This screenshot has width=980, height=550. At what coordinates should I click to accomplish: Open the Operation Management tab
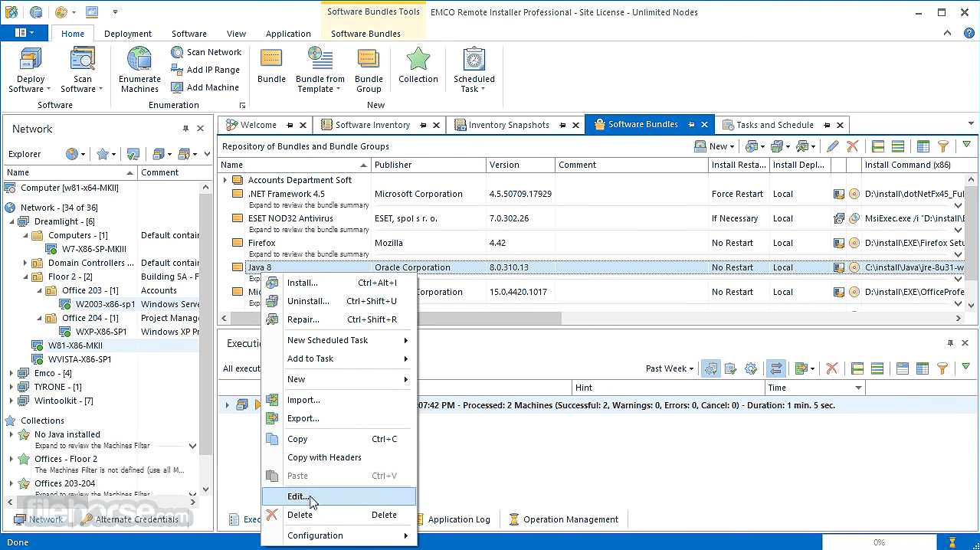coord(563,519)
